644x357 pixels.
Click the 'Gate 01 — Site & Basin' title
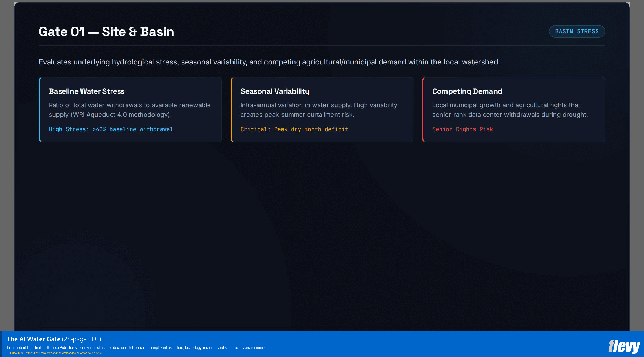tap(106, 32)
